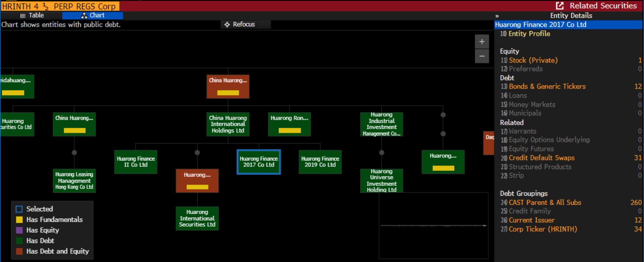644x262 pixels.
Task: Click the partially visible Daq node
Action: click(489, 143)
